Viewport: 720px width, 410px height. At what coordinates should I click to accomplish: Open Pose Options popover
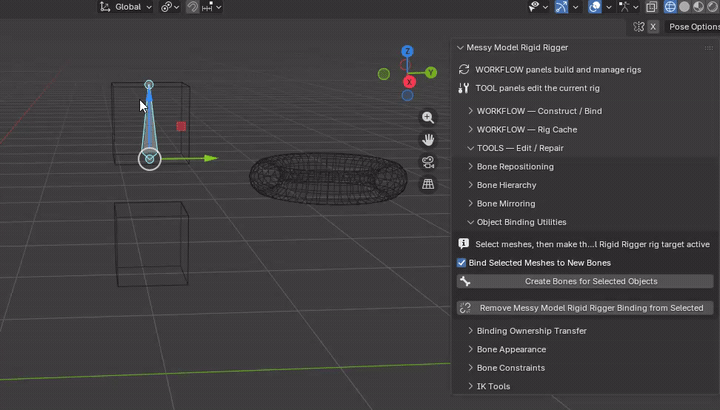click(693, 27)
